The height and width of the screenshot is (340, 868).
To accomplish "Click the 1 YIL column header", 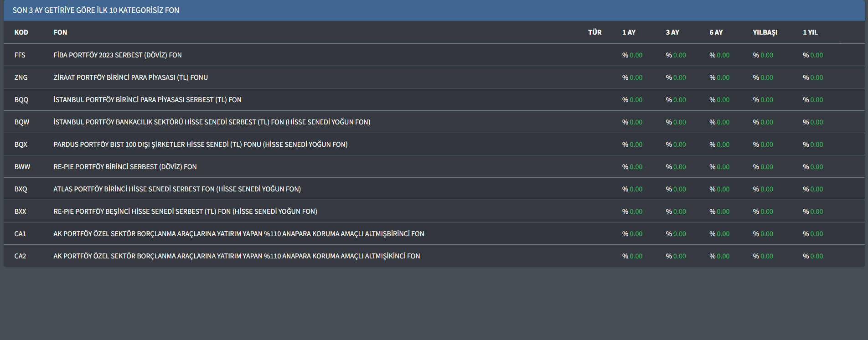I will 810,32.
